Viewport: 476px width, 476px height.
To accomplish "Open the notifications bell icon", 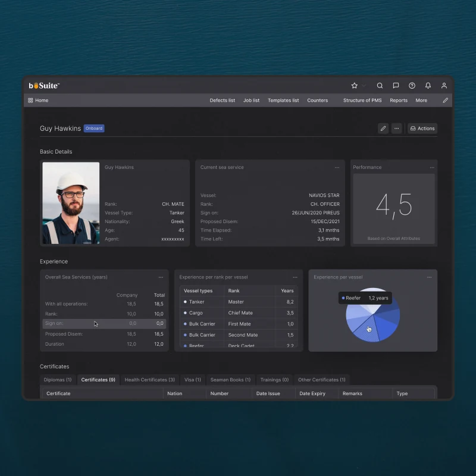I will tap(428, 86).
